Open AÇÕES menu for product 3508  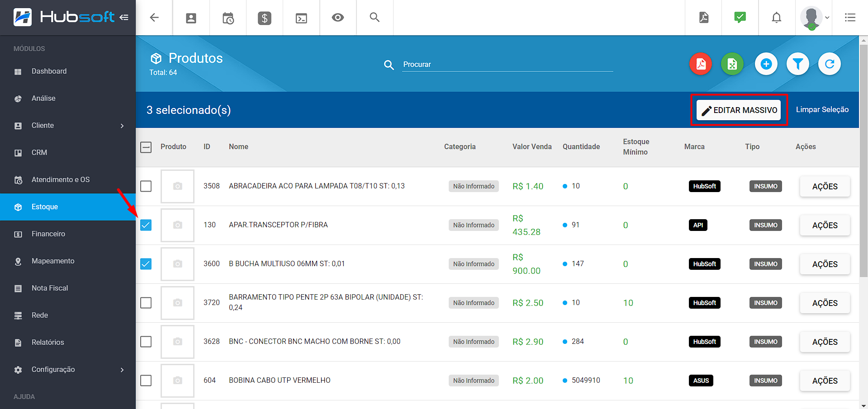(x=825, y=187)
